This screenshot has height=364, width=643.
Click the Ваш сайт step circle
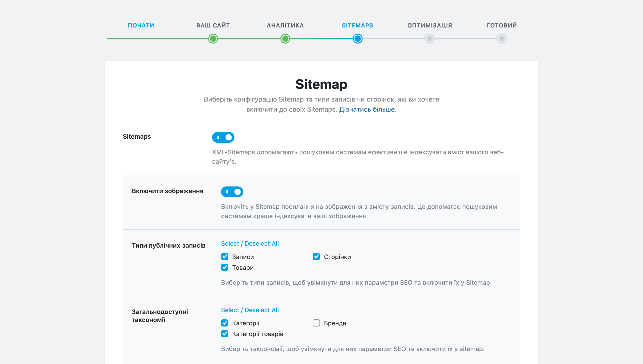click(x=213, y=39)
